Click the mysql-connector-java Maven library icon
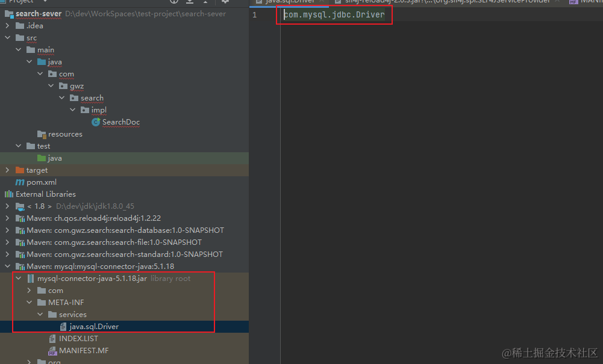 tap(20, 267)
